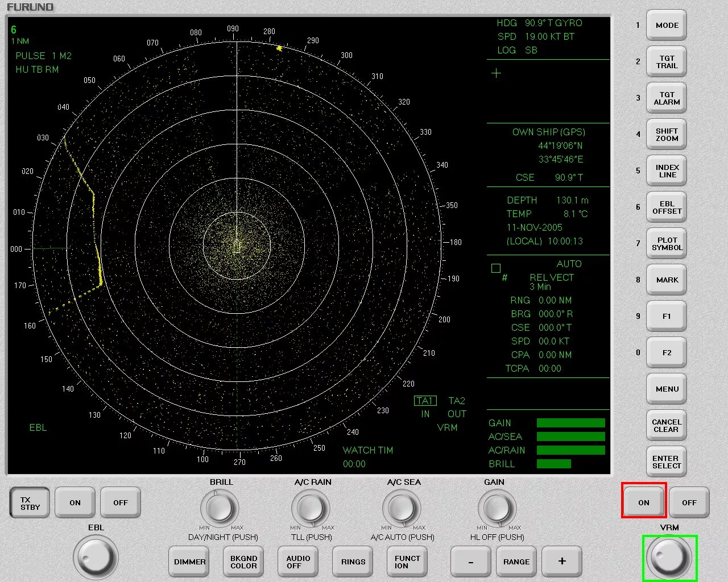Viewport: 728px width, 582px height.
Task: Click the DIMMER button
Action: tap(189, 562)
